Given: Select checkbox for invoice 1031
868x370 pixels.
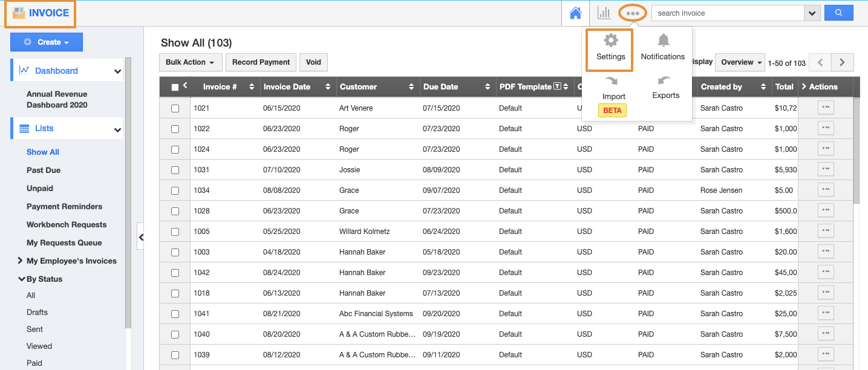Looking at the screenshot, I should [175, 170].
